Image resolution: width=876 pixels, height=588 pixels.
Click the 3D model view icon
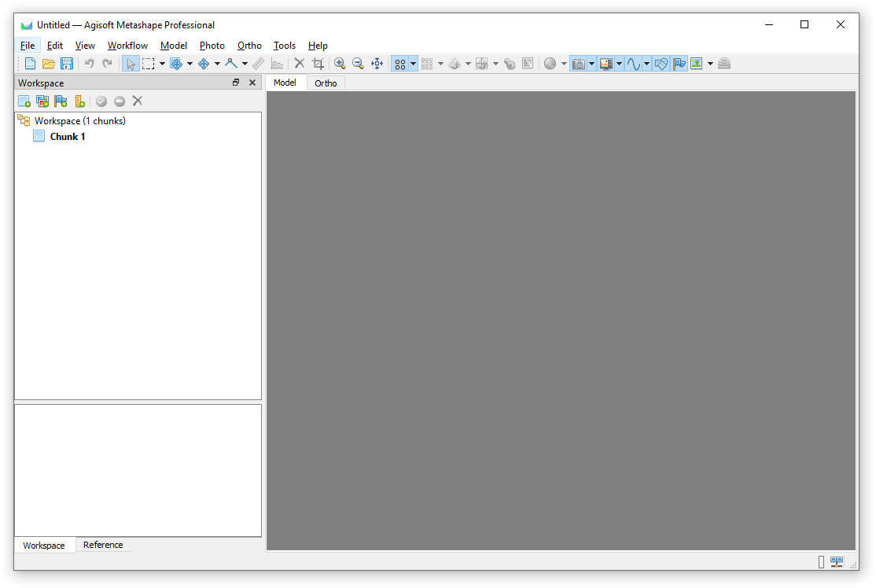point(455,64)
